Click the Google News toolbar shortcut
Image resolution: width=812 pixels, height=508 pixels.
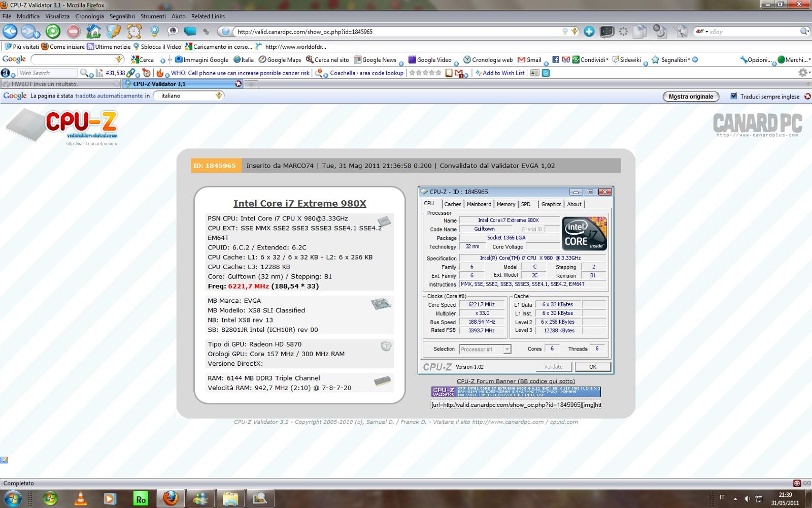pos(375,59)
